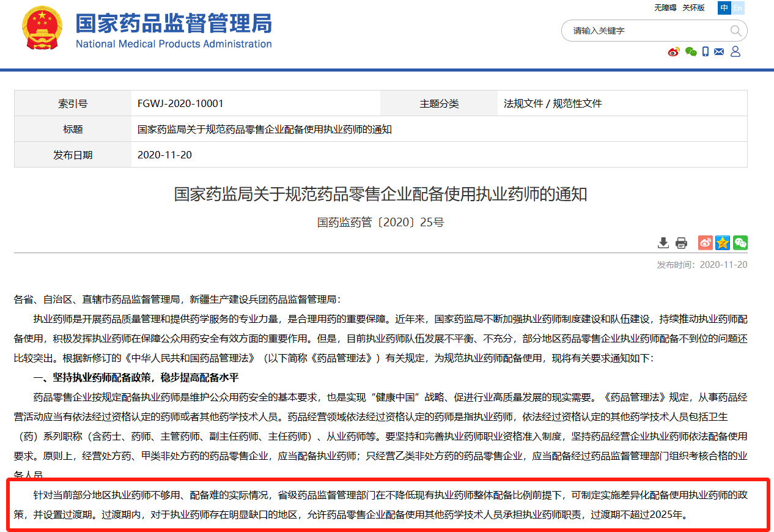This screenshot has height=532, width=774.
Task: Click the index number FGWJ-2020-10001
Action: 180,103
